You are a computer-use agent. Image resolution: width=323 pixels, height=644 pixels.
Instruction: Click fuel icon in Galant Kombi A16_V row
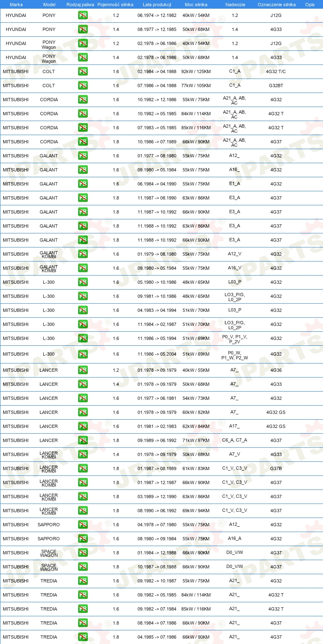[83, 268]
